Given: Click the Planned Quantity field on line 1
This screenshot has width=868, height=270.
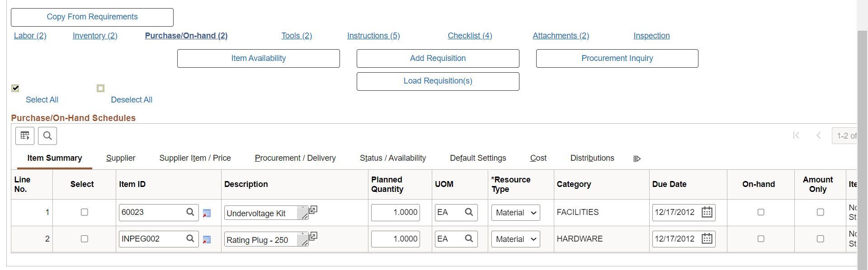Looking at the screenshot, I should point(396,213).
